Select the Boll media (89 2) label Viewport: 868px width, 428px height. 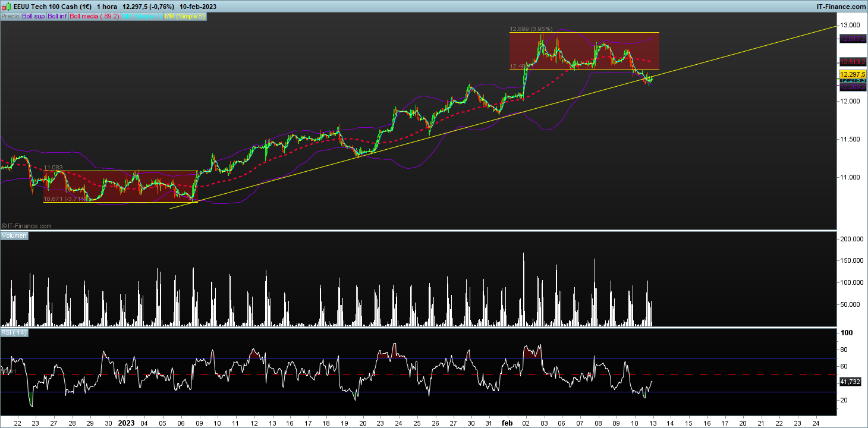95,16
